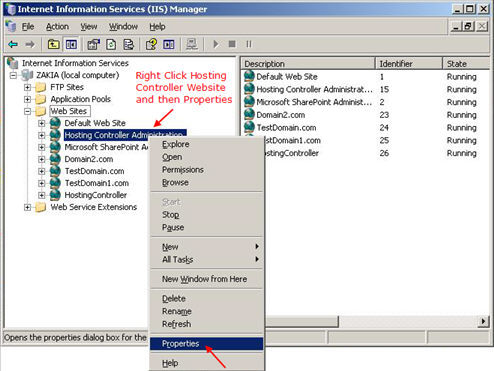
Task: Open the Action menu
Action: click(57, 27)
